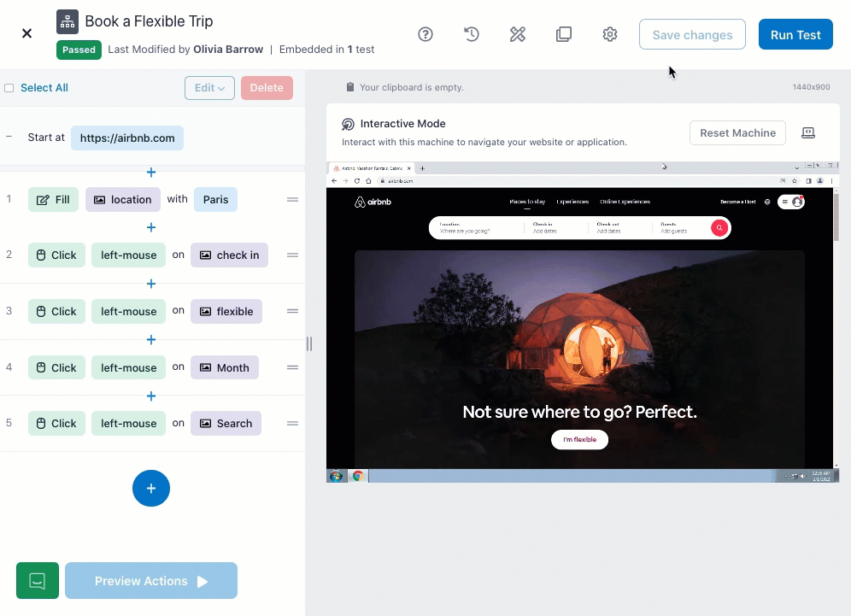The height and width of the screenshot is (616, 851).
Task: Edit the https://airbnb.com start URL
Action: tap(127, 138)
